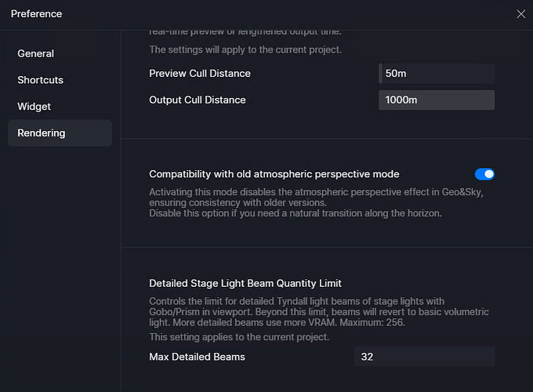This screenshot has width=533, height=392.
Task: Click the Preference window title
Action: click(36, 14)
